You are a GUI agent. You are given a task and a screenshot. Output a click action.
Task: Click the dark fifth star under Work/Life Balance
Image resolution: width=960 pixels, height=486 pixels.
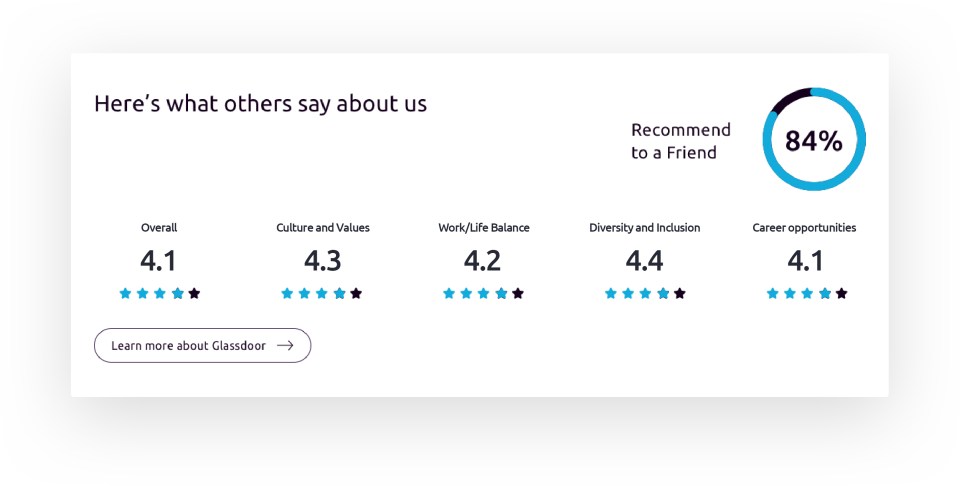click(518, 293)
